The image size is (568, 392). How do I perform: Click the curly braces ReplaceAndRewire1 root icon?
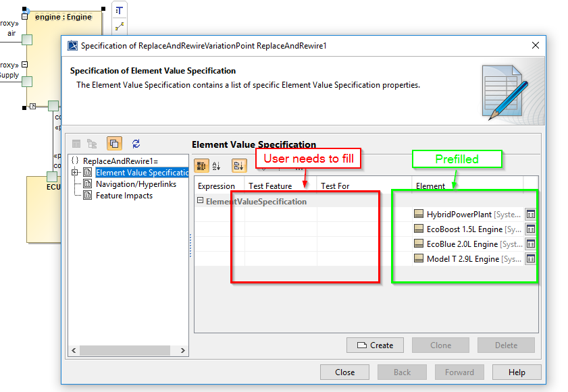(x=75, y=161)
